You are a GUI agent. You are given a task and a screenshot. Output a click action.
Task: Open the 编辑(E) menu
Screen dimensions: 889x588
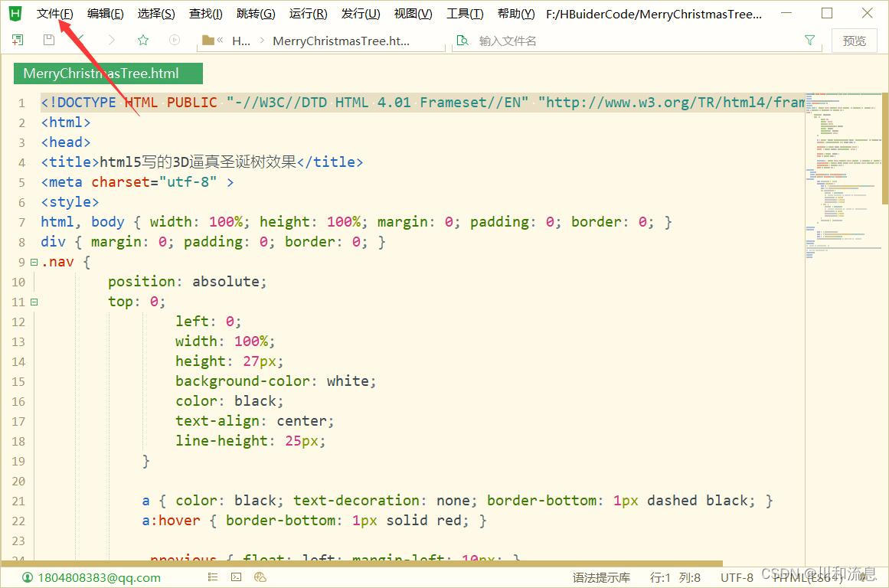click(x=106, y=14)
